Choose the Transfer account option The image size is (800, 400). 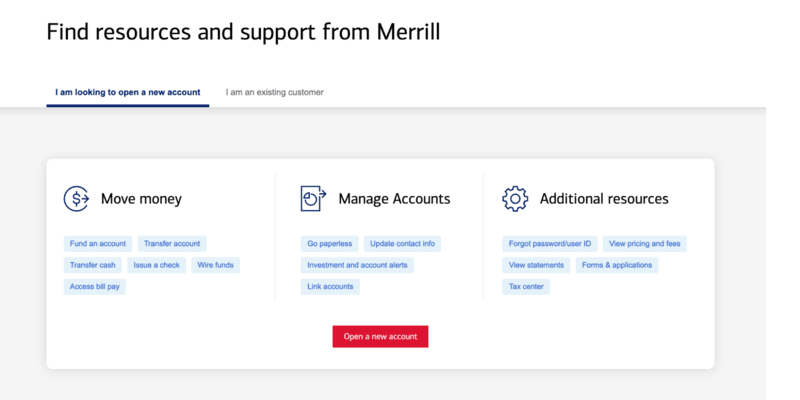[172, 244]
